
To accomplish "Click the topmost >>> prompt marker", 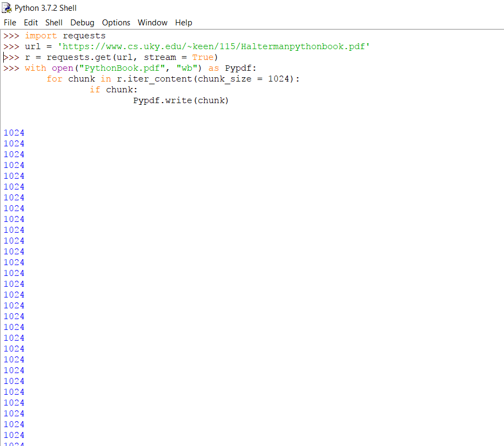I will (x=11, y=36).
